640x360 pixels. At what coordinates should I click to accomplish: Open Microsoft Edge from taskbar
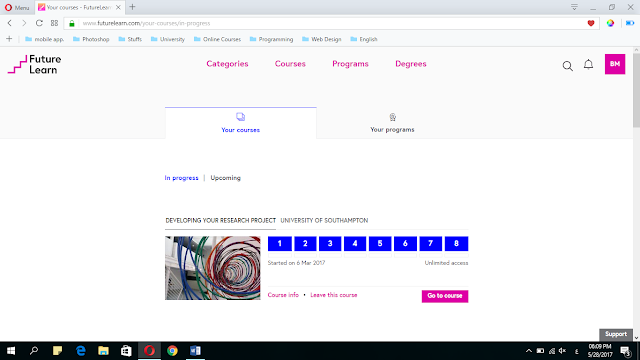point(80,351)
